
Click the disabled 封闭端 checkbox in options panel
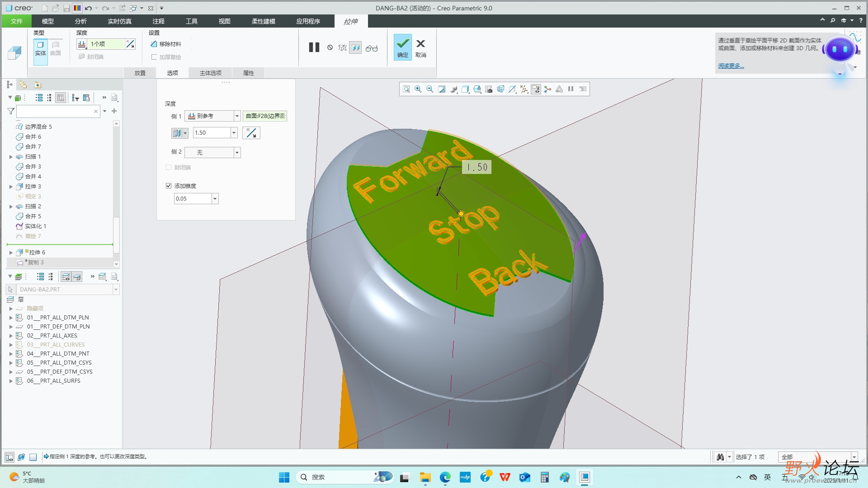pyautogui.click(x=169, y=167)
